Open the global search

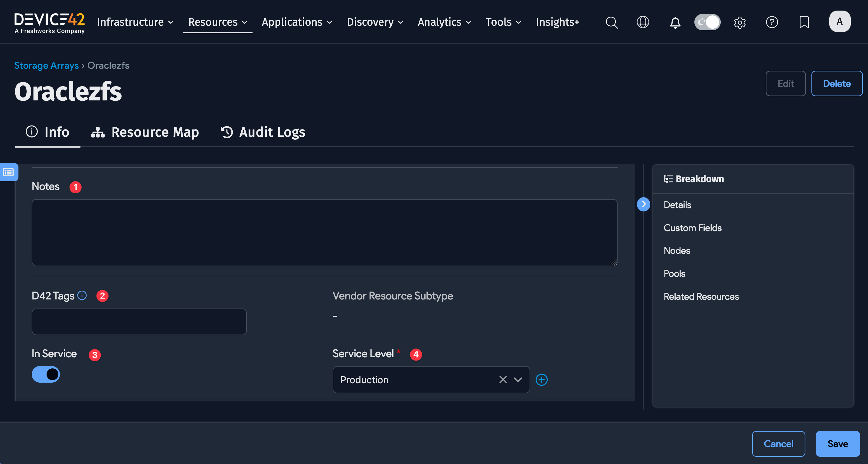tap(612, 22)
